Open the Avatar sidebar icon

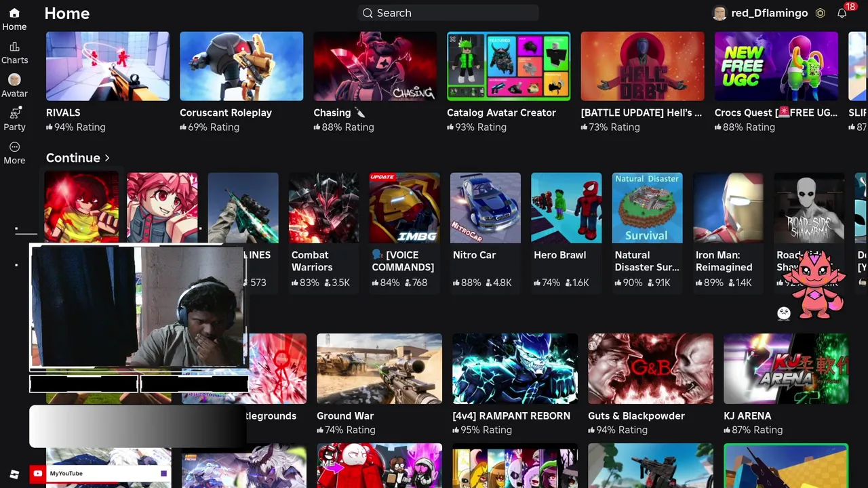coord(14,80)
